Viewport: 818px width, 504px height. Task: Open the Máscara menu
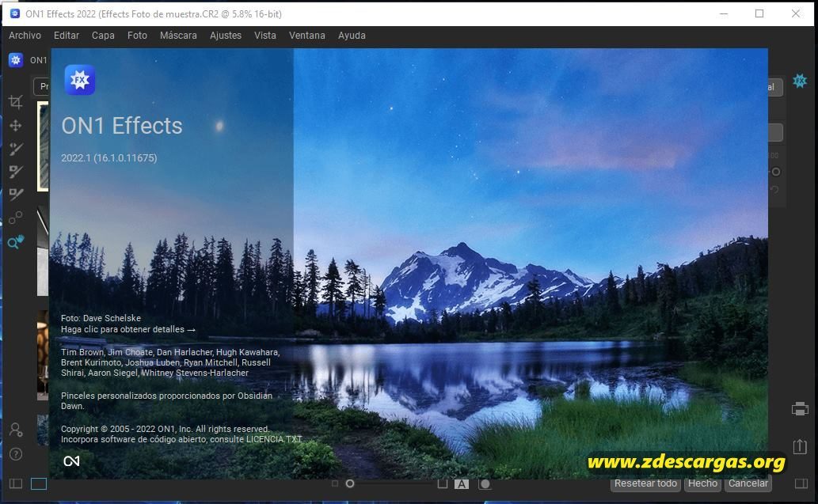pyautogui.click(x=178, y=36)
